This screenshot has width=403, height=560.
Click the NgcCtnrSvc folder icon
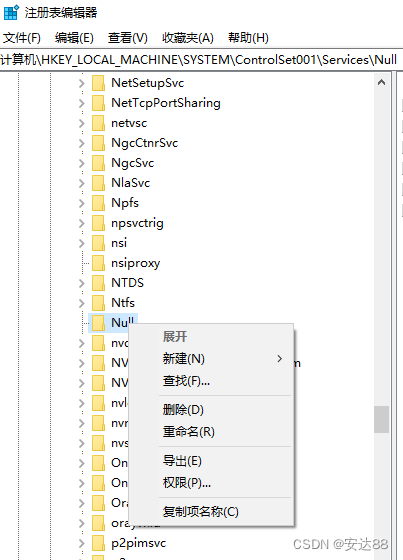pos(98,143)
